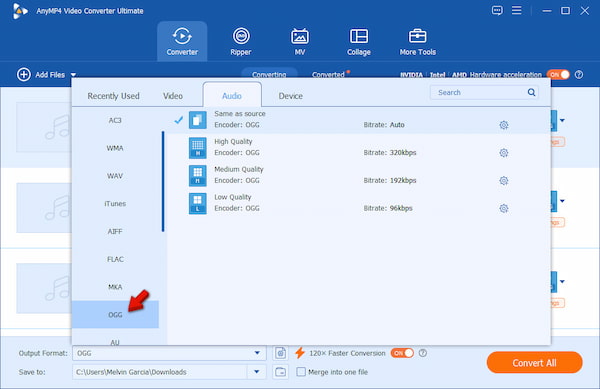Open settings gear for Medium Quality preset
Screen dimensions: 600x389
tap(504, 181)
